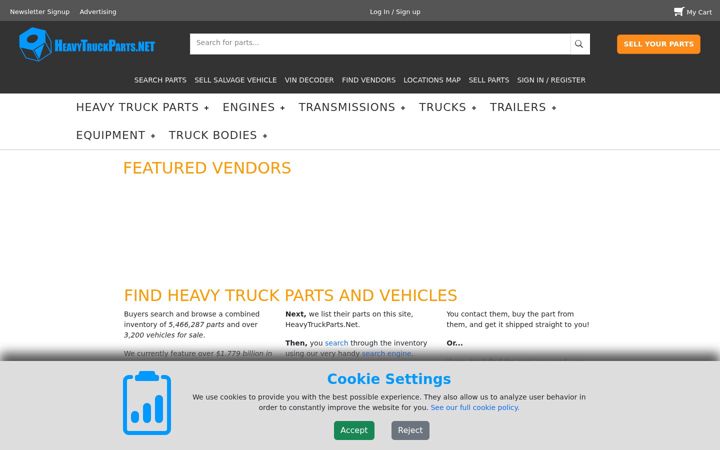Click Sign In / Register nav link
The image size is (720, 450).
click(x=551, y=80)
